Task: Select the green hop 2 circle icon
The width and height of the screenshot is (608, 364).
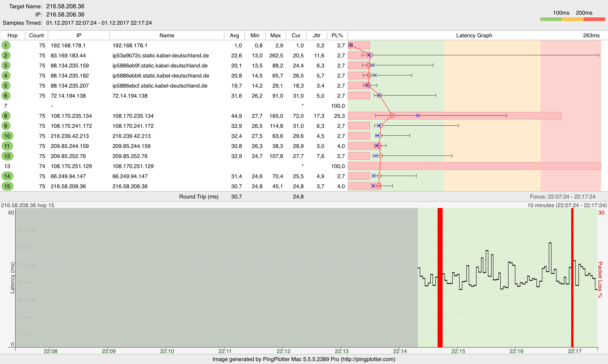Action: (6, 55)
